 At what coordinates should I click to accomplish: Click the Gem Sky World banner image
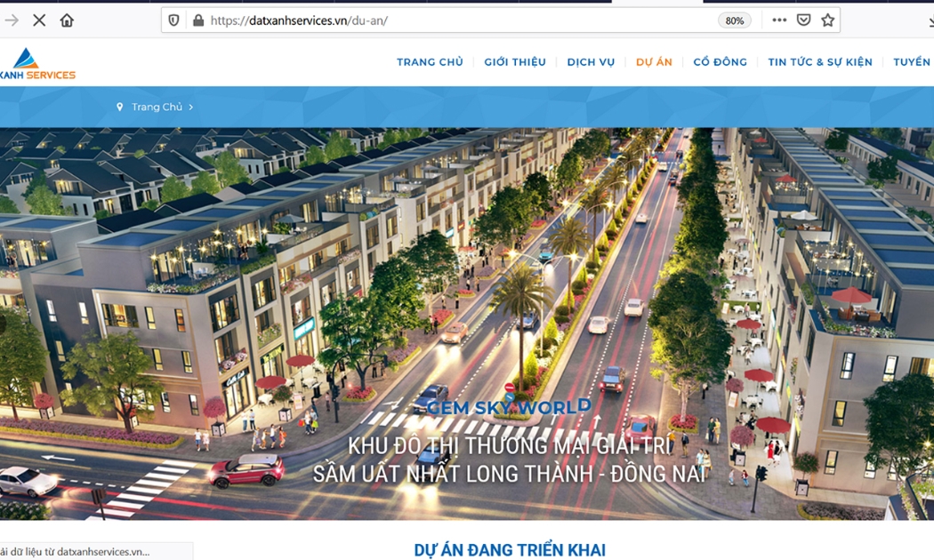tap(467, 324)
